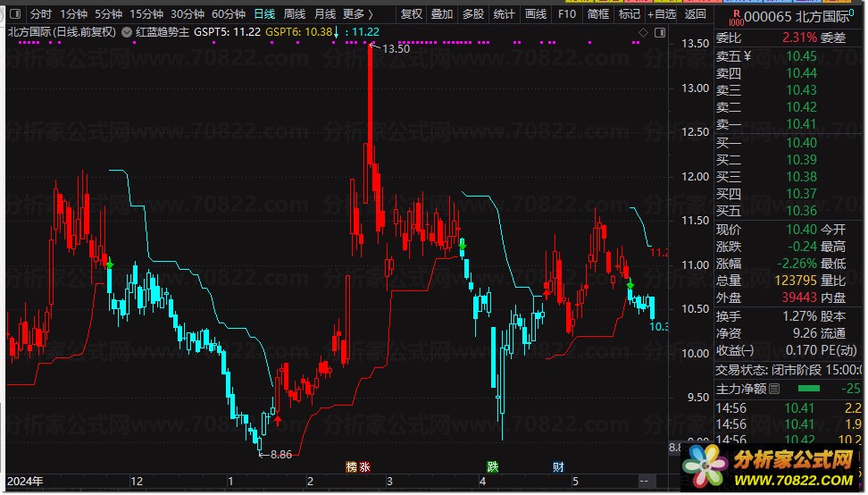Open the 统计 statistics tool
Viewport: 868px width, 495px height.
click(505, 13)
